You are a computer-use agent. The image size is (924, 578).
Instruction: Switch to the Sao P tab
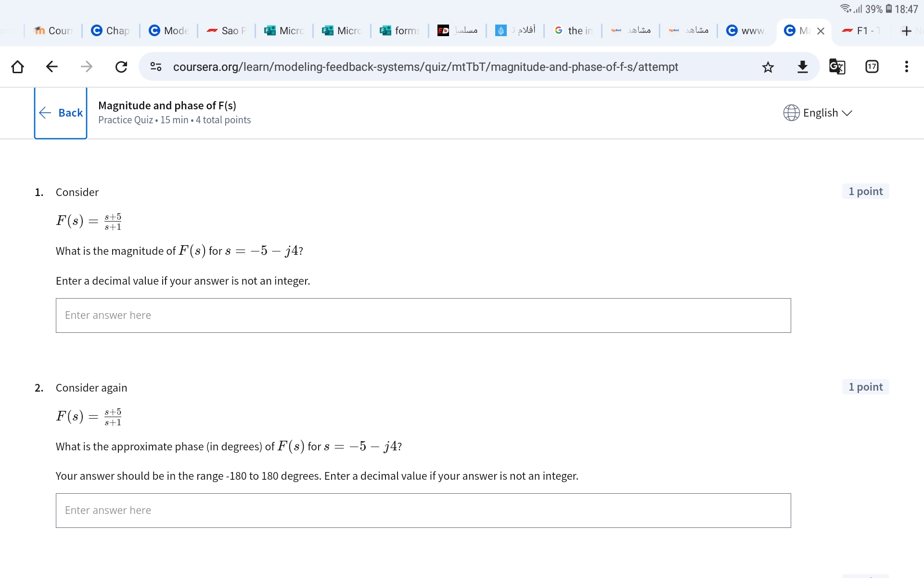point(226,31)
